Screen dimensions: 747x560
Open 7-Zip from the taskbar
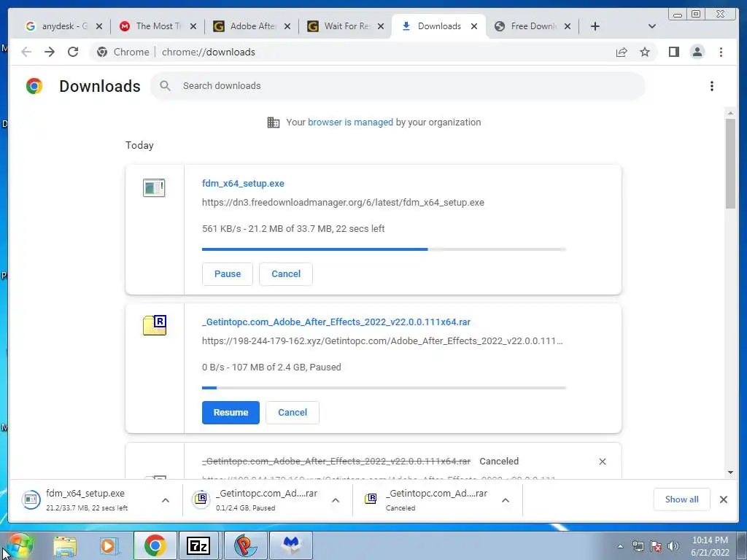coord(198,545)
